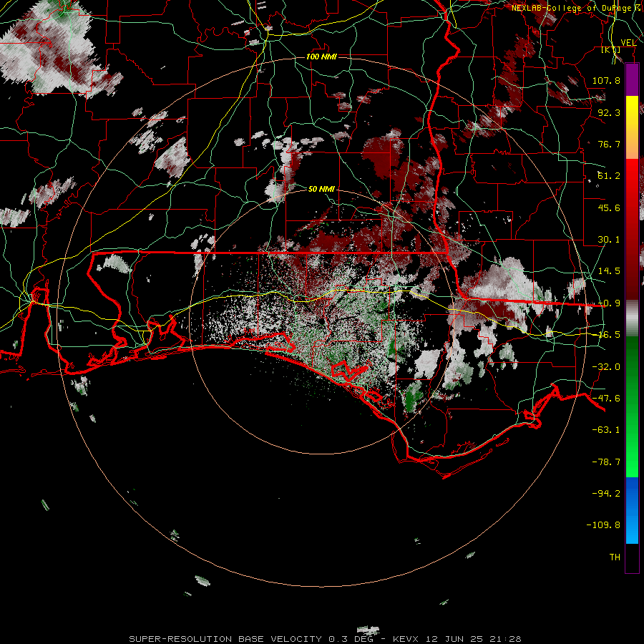Select the 107.8 velocity scale value
The width and height of the screenshot is (644, 644).
(x=606, y=80)
